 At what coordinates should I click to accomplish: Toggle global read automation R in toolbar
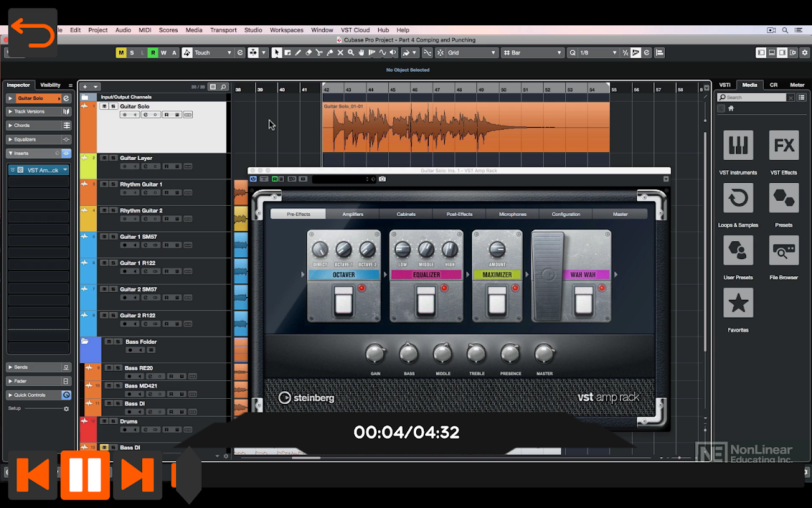tap(153, 53)
